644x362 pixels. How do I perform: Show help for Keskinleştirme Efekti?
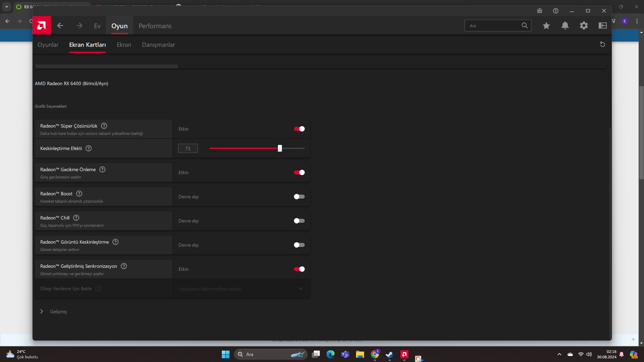click(89, 148)
